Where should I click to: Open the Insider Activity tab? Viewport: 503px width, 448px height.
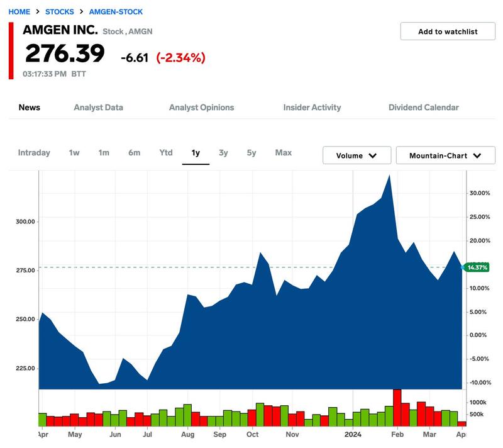point(312,108)
